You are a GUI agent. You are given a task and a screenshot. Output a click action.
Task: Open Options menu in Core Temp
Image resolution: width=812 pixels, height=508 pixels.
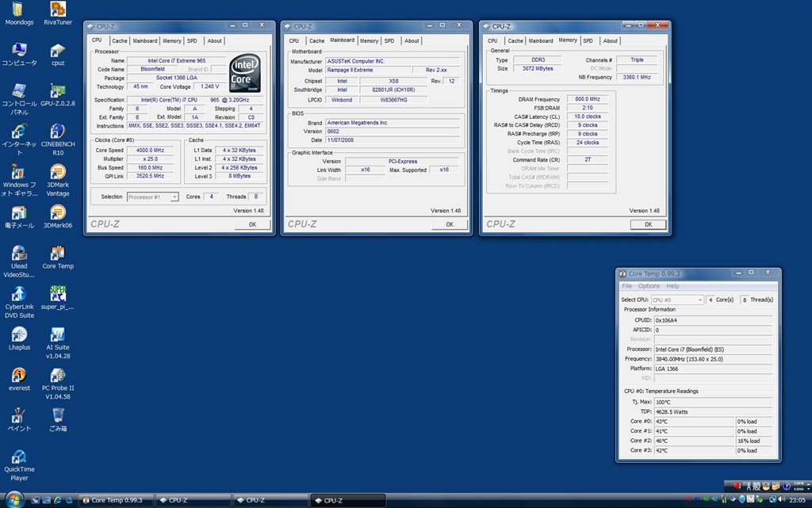pyautogui.click(x=649, y=286)
